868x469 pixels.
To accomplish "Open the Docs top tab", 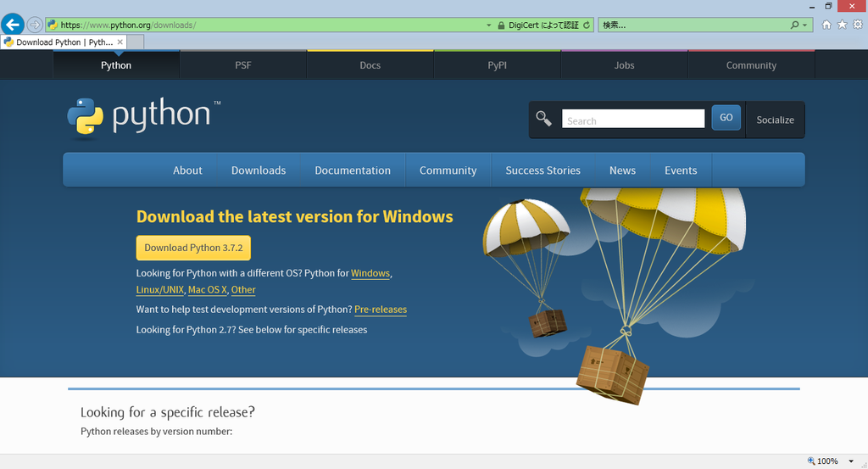I will pyautogui.click(x=370, y=65).
